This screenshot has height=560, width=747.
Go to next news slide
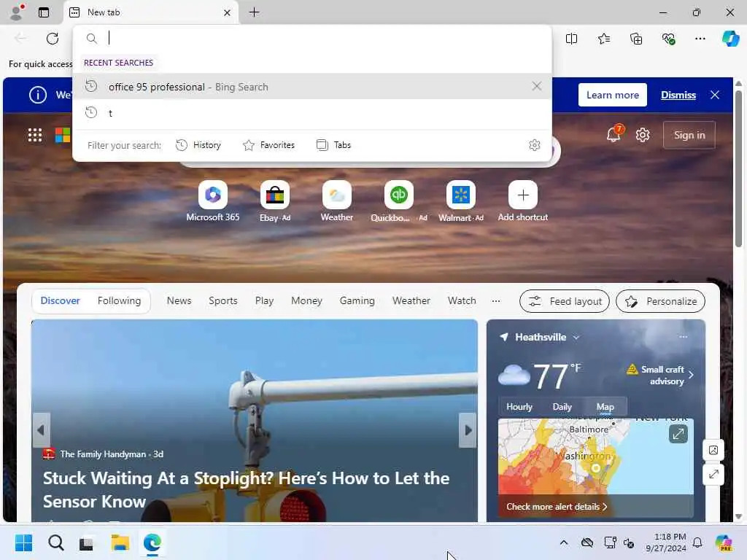tap(468, 430)
